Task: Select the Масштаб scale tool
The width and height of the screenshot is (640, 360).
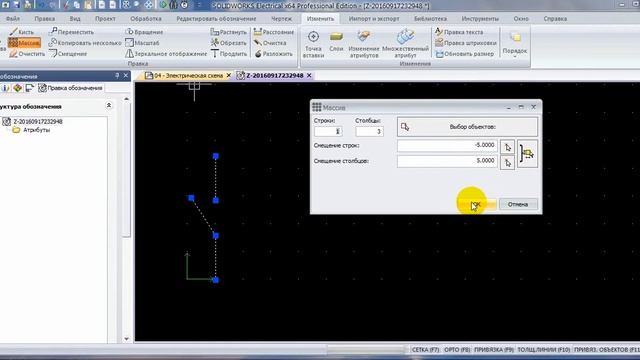Action: coord(142,43)
